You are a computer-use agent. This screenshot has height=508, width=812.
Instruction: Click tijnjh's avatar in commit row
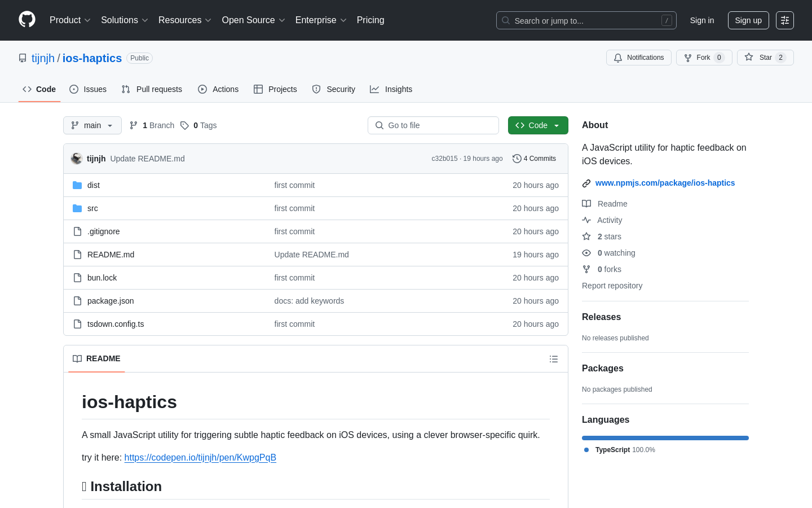click(x=77, y=159)
